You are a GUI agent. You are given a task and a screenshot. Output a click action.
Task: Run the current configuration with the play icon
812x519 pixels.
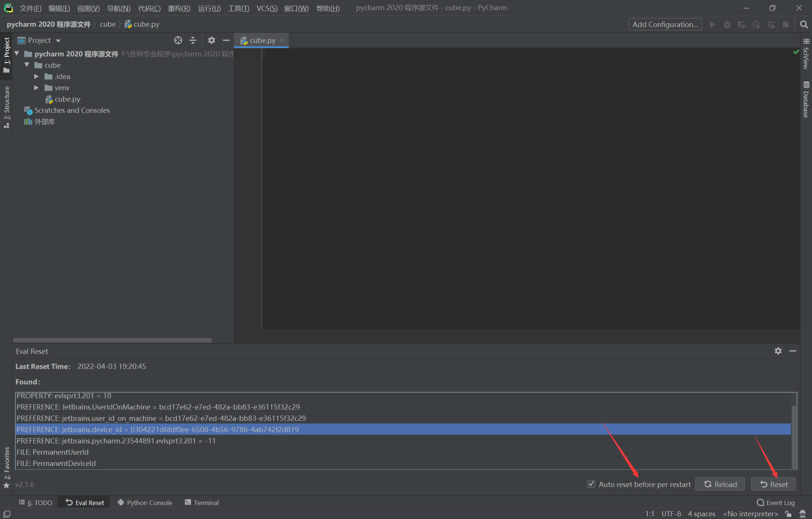(x=713, y=24)
